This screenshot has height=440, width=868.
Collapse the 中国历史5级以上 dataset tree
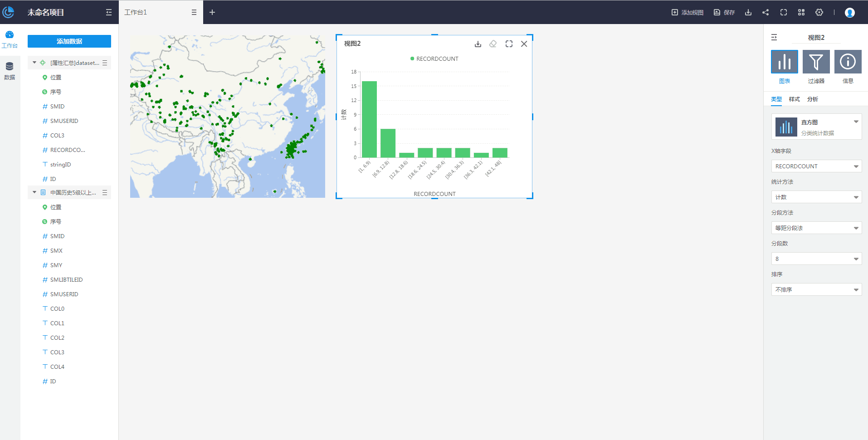(34, 192)
